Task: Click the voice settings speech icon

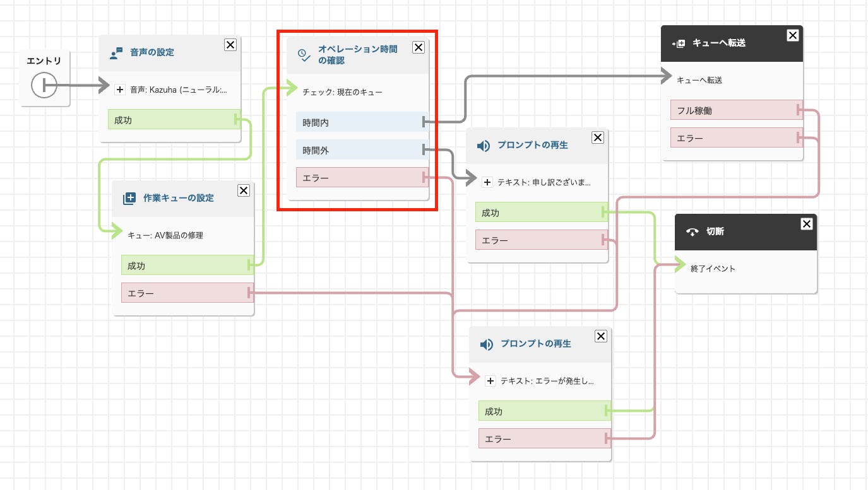Action: 116,53
